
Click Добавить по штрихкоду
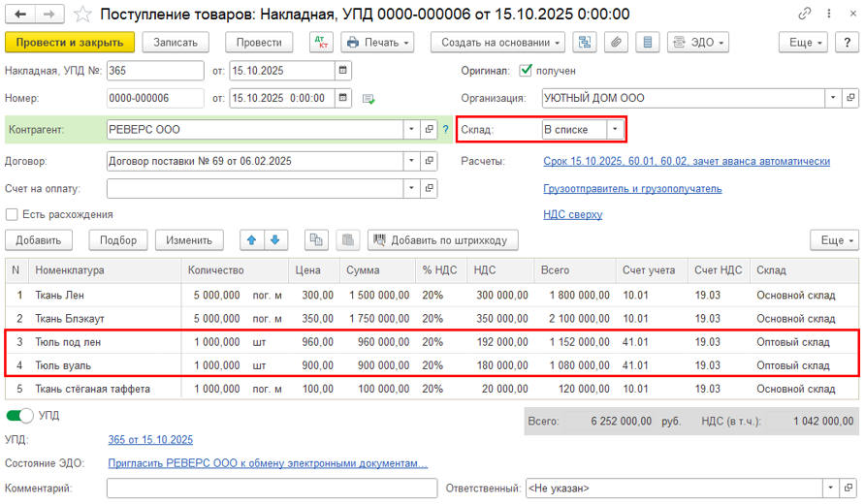(x=443, y=239)
